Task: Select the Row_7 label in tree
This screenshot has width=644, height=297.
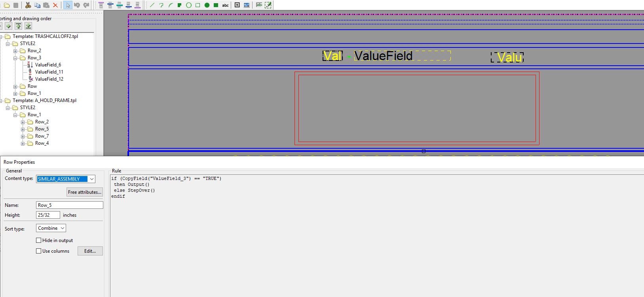Action: 42,136
